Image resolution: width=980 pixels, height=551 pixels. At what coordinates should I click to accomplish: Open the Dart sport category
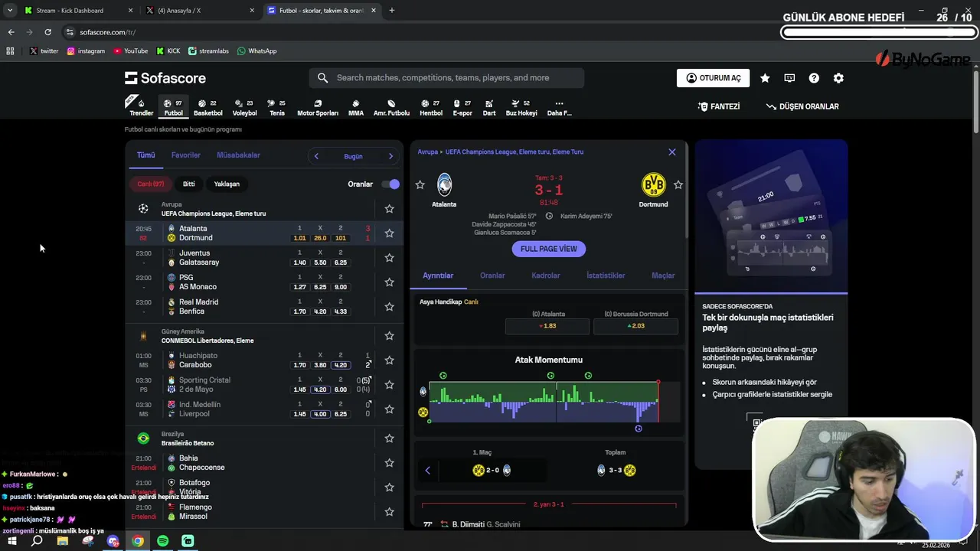point(488,107)
